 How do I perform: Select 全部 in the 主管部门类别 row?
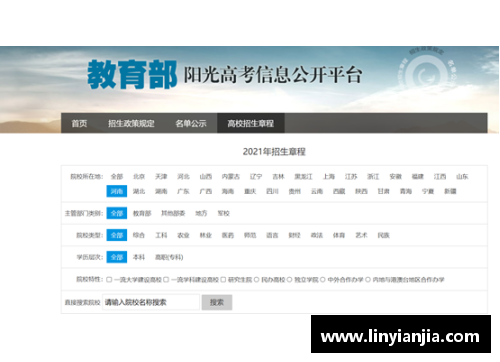tap(117, 213)
